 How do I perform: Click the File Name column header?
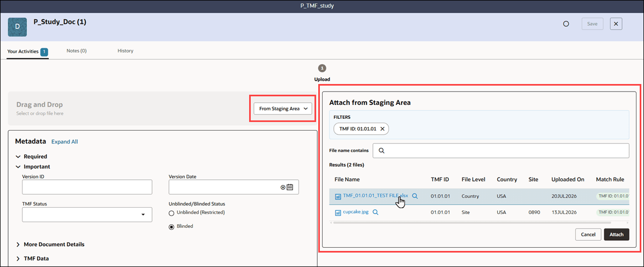pos(347,179)
